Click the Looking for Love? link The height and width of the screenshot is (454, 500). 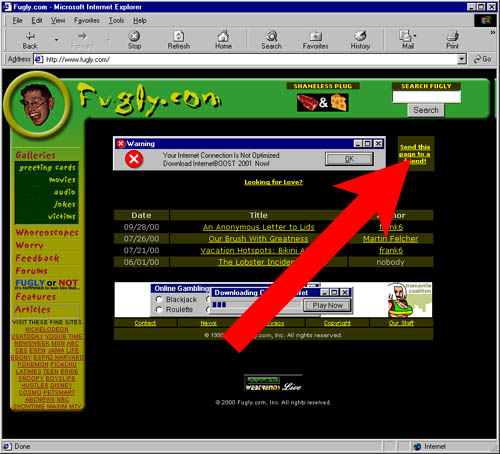[273, 182]
